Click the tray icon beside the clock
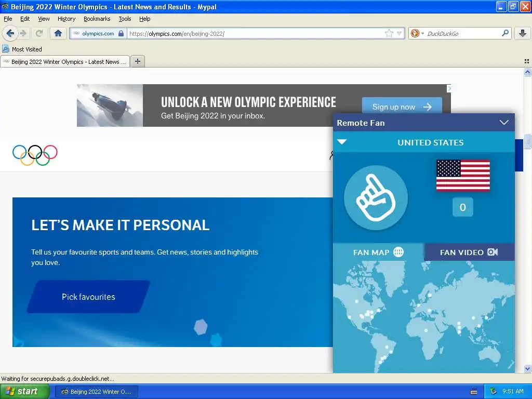This screenshot has width=532, height=399. tap(494, 391)
